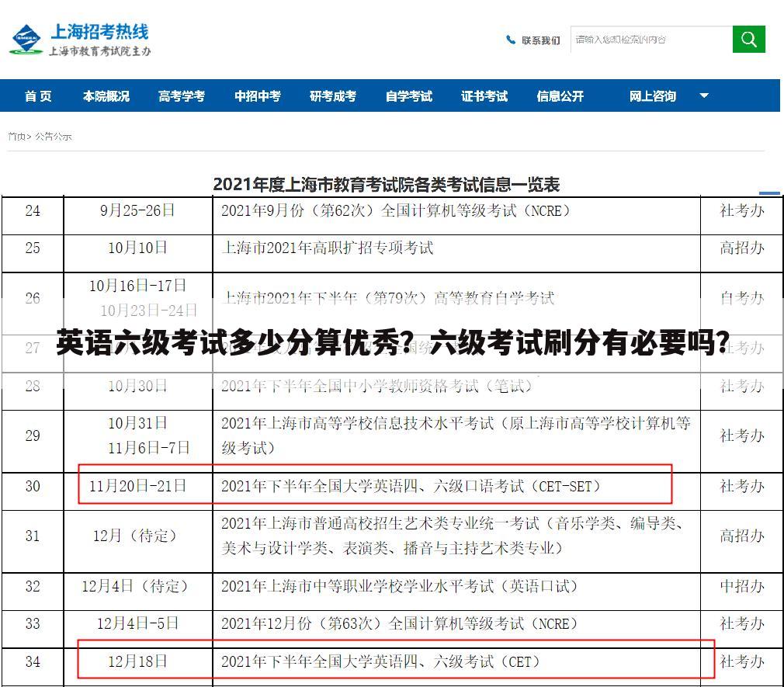
Task: Click the date cell 10月30日
Action: [137, 386]
